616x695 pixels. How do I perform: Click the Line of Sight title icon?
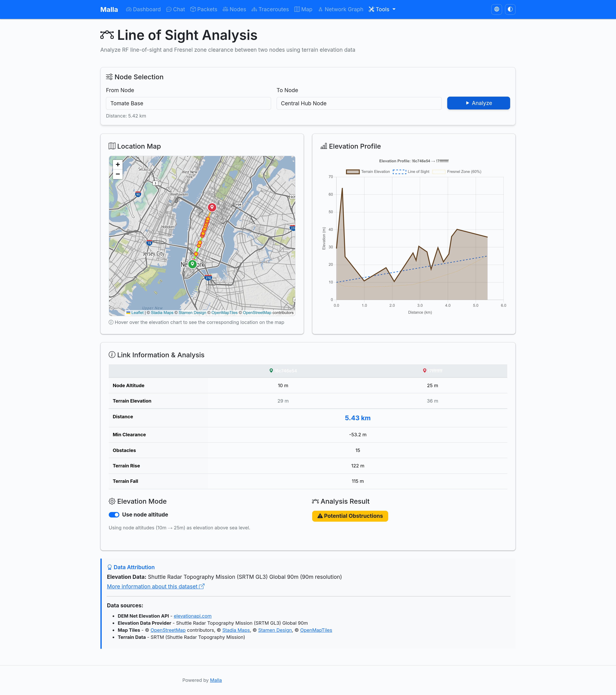point(107,35)
